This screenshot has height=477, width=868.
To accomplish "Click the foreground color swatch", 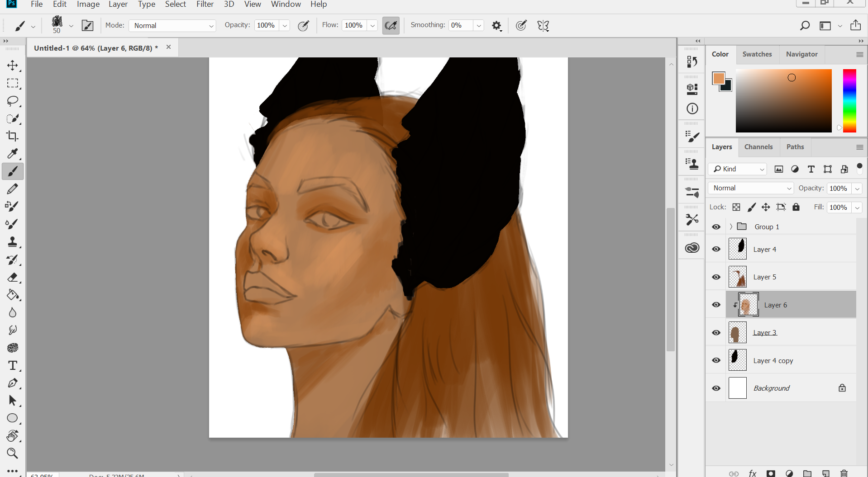I will pyautogui.click(x=718, y=78).
